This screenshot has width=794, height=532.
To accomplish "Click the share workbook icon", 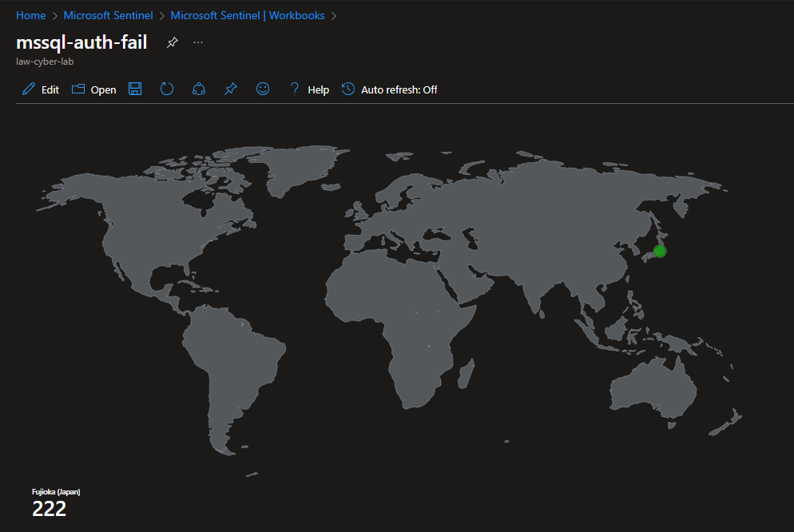I will click(x=199, y=89).
